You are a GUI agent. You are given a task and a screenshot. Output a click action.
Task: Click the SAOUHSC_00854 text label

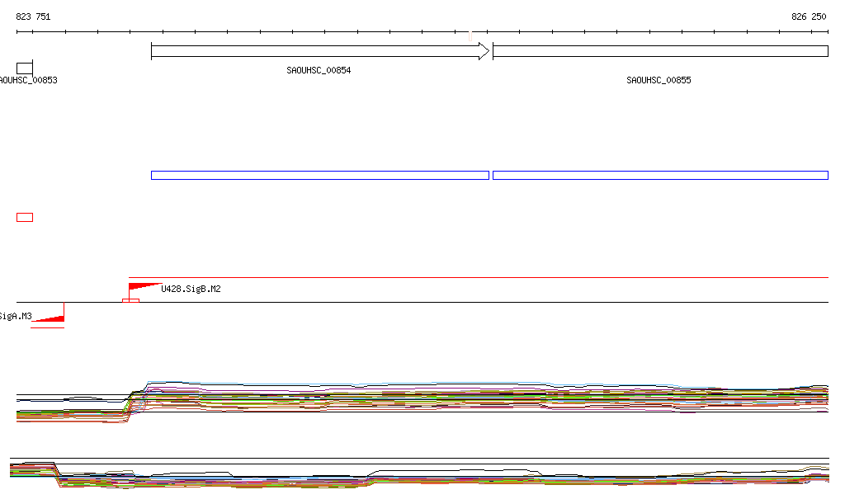pyautogui.click(x=319, y=71)
